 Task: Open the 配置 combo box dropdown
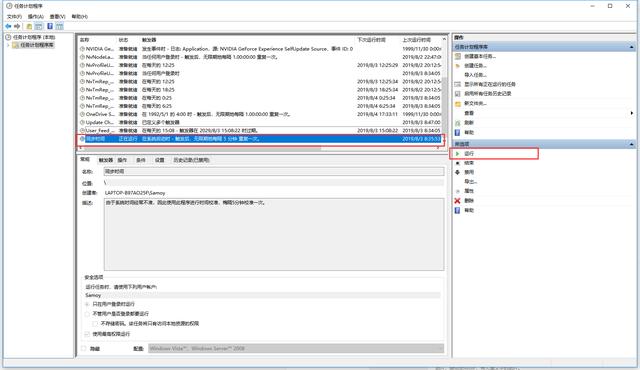coord(296,348)
